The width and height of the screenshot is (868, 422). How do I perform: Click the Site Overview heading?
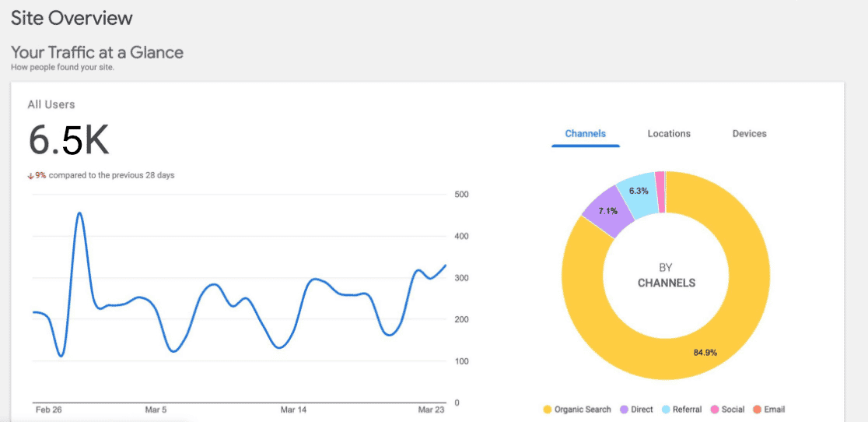point(72,18)
